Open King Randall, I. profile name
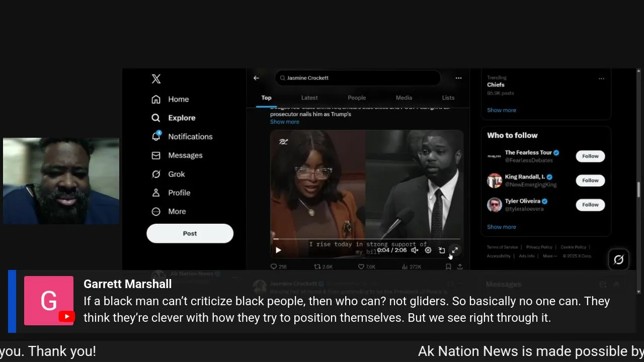The width and height of the screenshot is (644, 362). (x=525, y=177)
